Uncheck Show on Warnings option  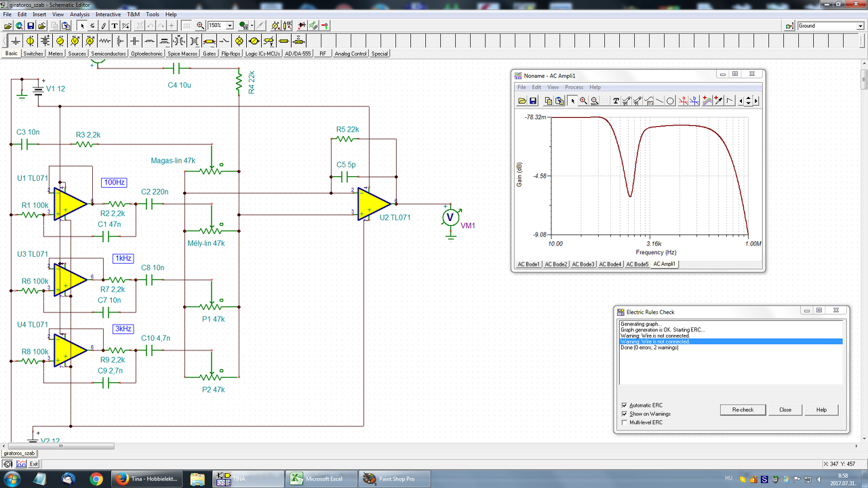tap(625, 413)
